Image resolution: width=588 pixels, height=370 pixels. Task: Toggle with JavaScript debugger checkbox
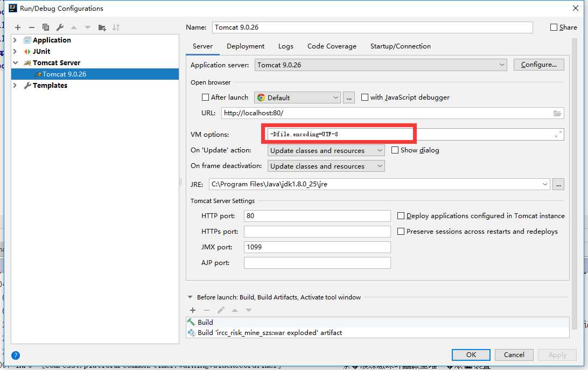click(x=365, y=97)
